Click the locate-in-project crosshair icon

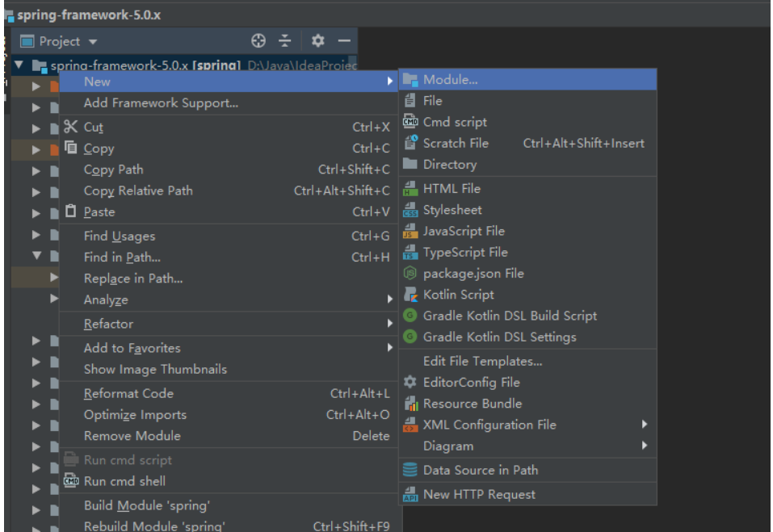coord(258,41)
